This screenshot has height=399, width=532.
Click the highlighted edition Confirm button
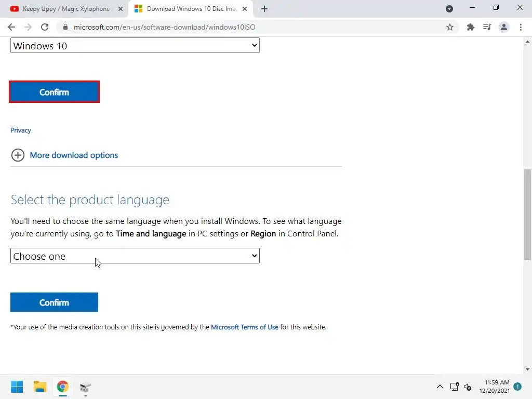click(x=54, y=92)
